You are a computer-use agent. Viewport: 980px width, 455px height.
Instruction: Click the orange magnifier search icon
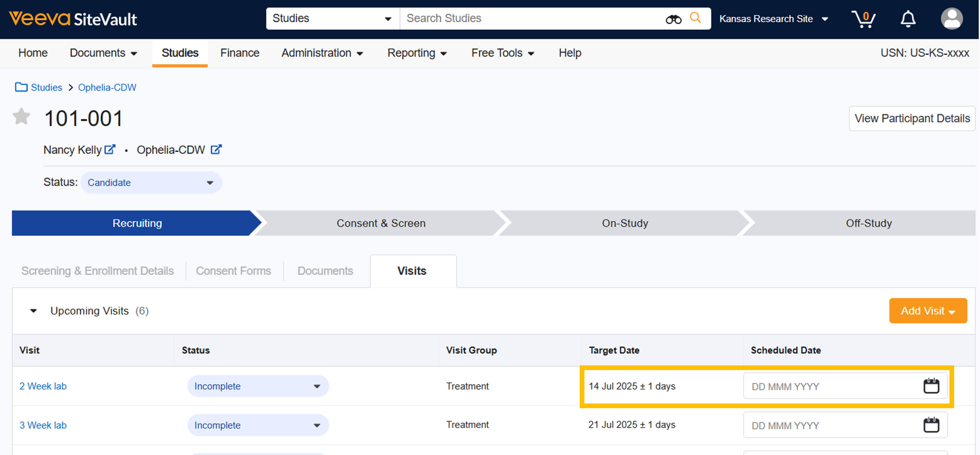tap(695, 18)
